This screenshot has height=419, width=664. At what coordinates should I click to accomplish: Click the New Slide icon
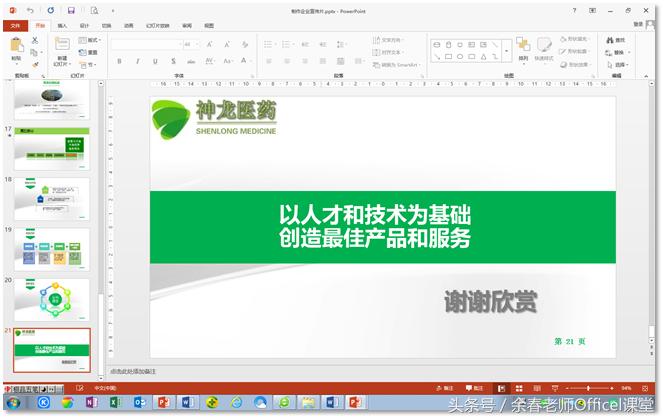pos(62,44)
